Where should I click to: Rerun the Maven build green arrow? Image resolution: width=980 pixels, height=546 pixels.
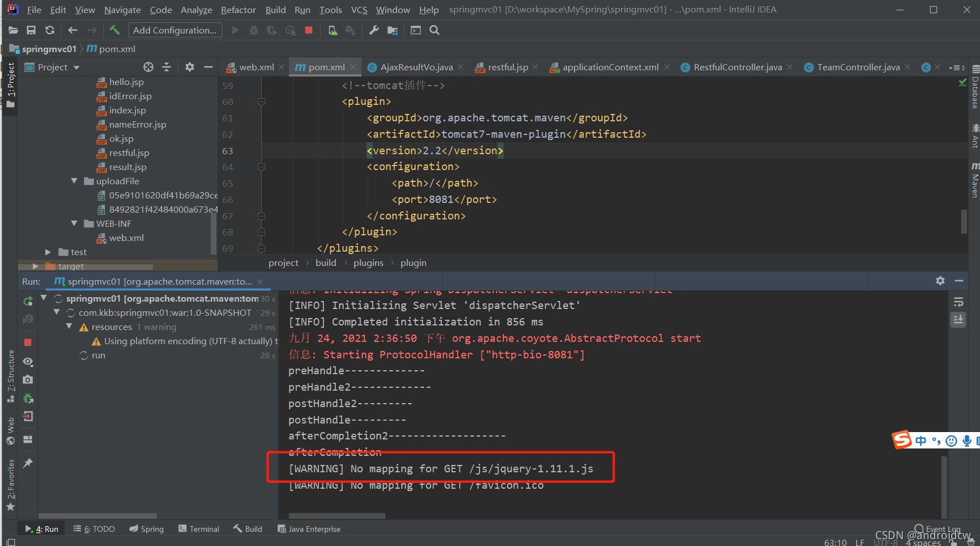point(28,300)
